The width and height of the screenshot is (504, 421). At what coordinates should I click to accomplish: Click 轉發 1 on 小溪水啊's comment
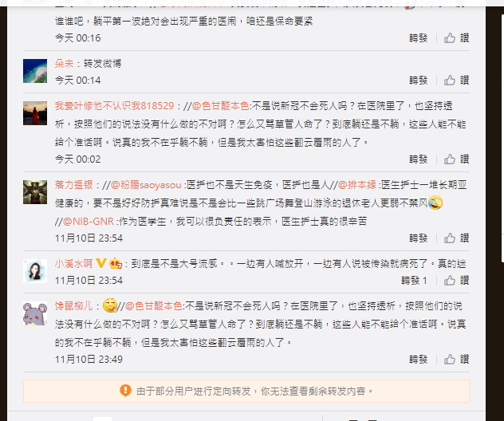pyautogui.click(x=415, y=280)
